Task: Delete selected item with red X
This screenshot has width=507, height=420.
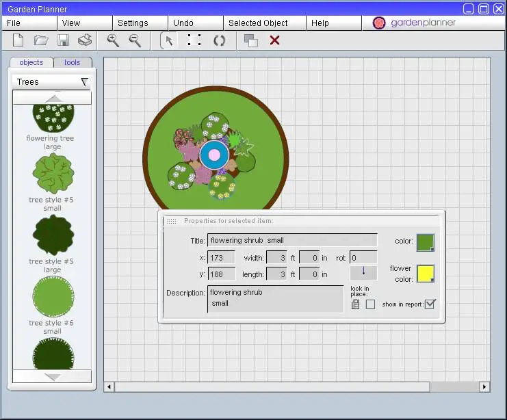Action: tap(274, 40)
